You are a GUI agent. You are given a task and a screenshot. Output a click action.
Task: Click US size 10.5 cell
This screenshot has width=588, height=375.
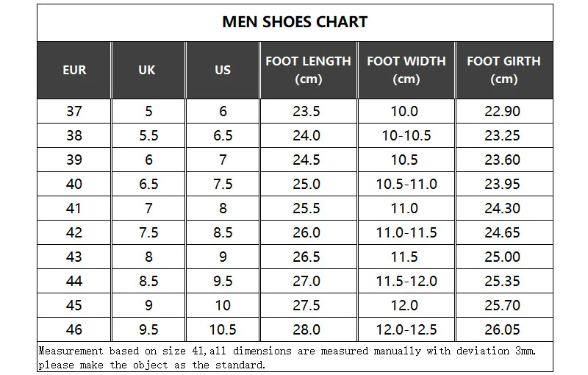(x=223, y=329)
